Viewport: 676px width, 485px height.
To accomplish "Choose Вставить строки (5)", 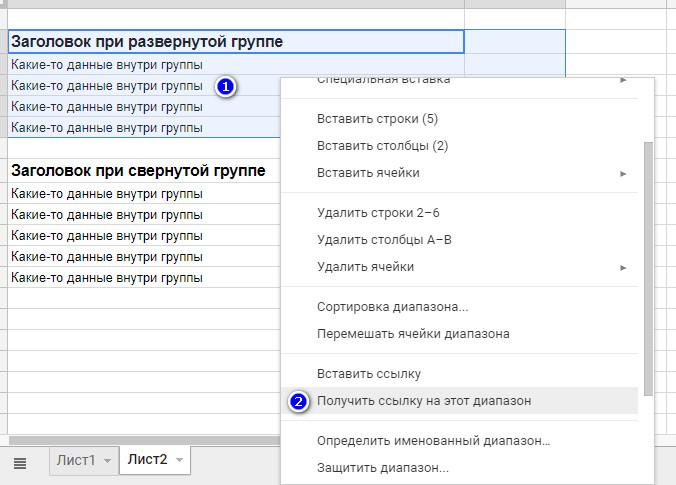I will [x=460, y=119].
